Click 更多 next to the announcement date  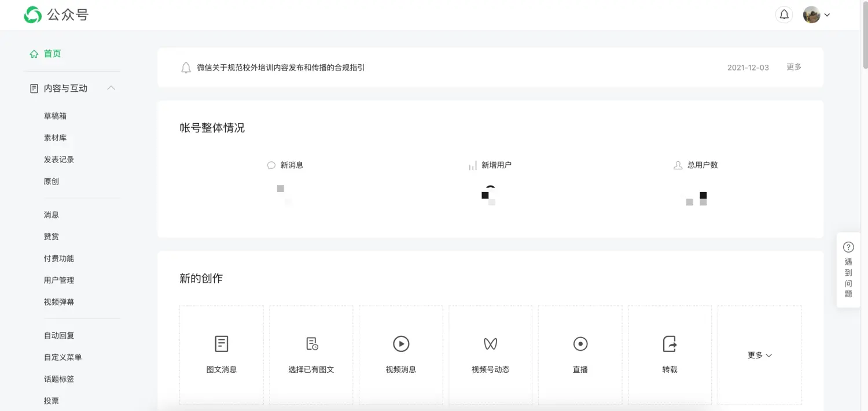(x=793, y=67)
